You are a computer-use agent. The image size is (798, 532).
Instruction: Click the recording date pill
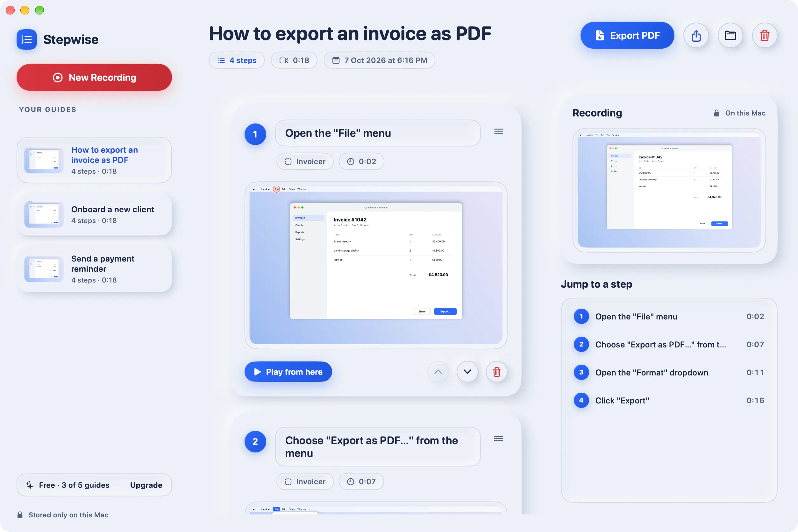tap(379, 60)
